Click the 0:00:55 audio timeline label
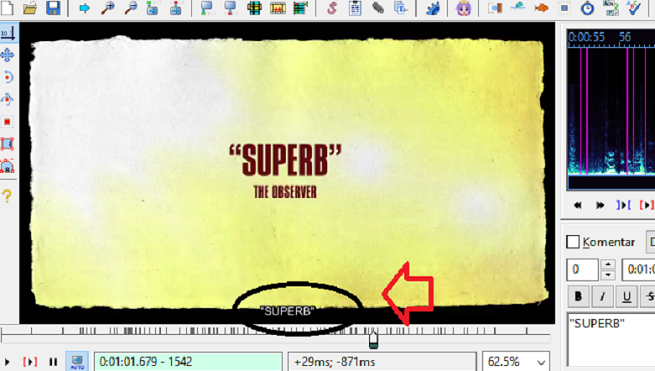 (586, 37)
